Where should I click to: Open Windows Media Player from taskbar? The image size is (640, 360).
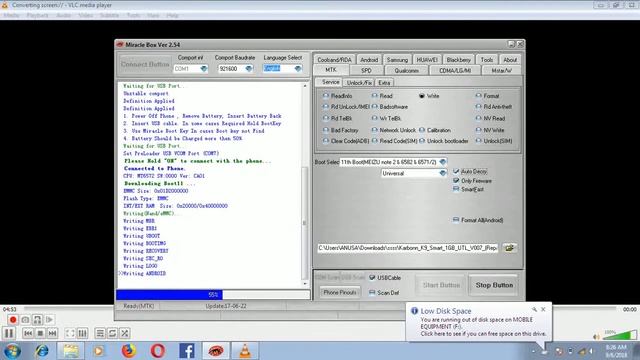pos(98,351)
